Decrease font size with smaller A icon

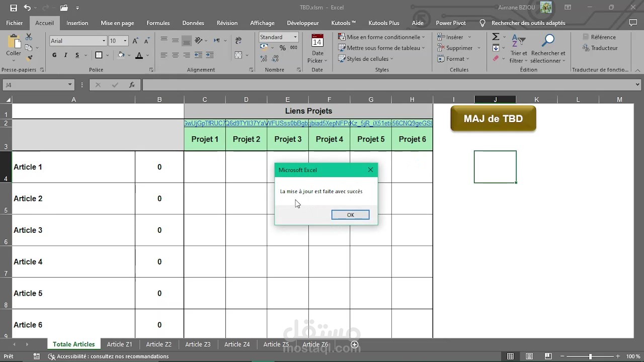pyautogui.click(x=146, y=41)
